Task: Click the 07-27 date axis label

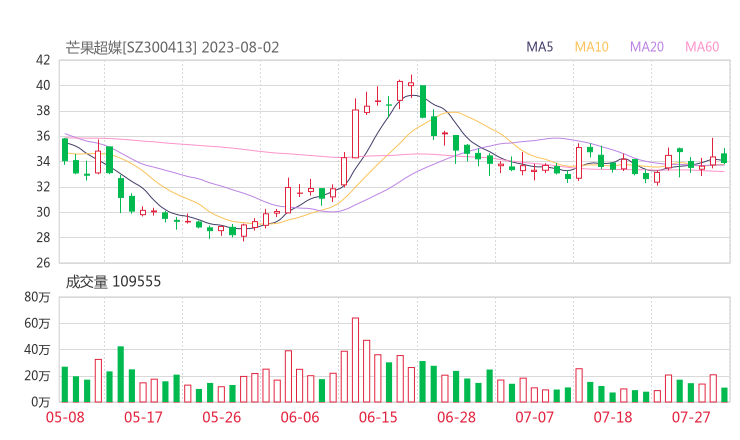Action: click(691, 417)
